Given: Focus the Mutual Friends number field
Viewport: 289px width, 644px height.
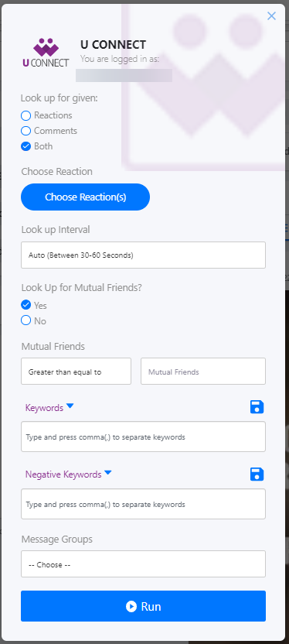Looking at the screenshot, I should pyautogui.click(x=203, y=372).
